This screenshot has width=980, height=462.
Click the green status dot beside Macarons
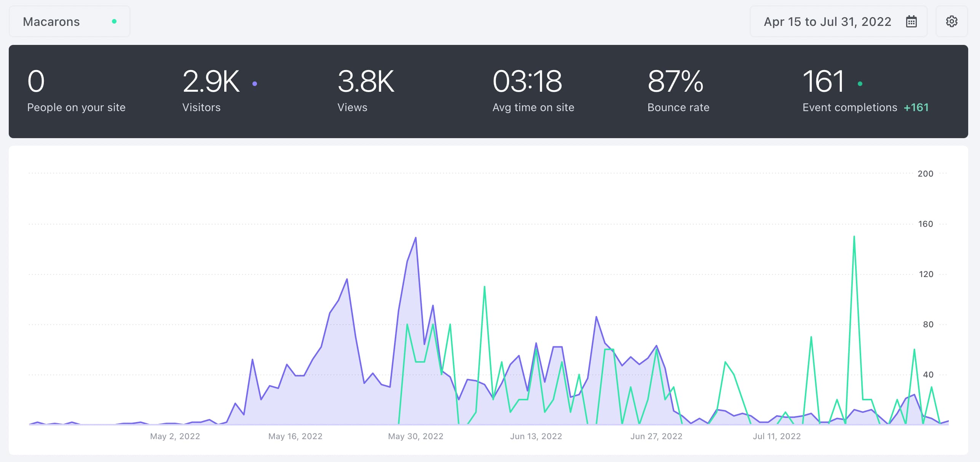click(114, 22)
